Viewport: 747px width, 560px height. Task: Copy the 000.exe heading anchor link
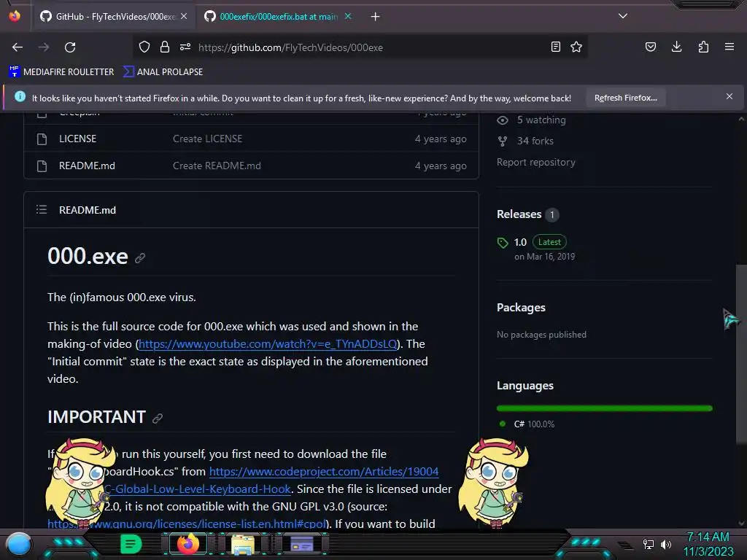tap(140, 257)
